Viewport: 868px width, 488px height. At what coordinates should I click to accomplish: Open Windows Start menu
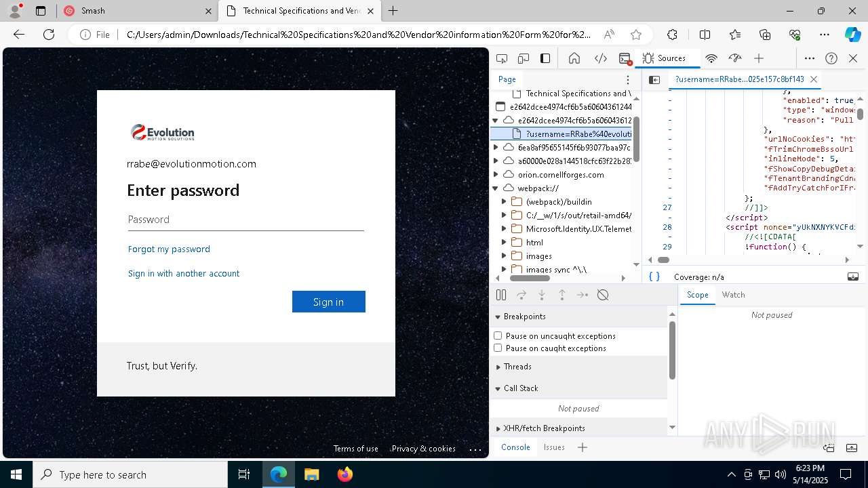click(x=16, y=474)
